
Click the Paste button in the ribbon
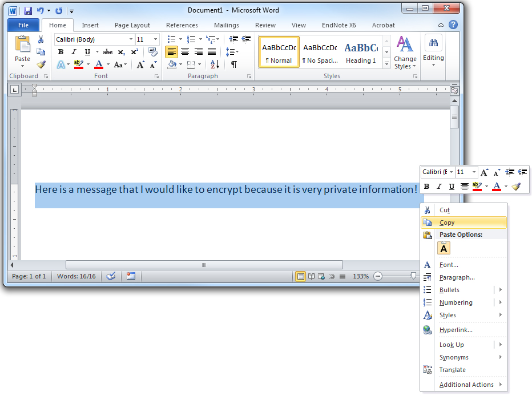coord(22,51)
